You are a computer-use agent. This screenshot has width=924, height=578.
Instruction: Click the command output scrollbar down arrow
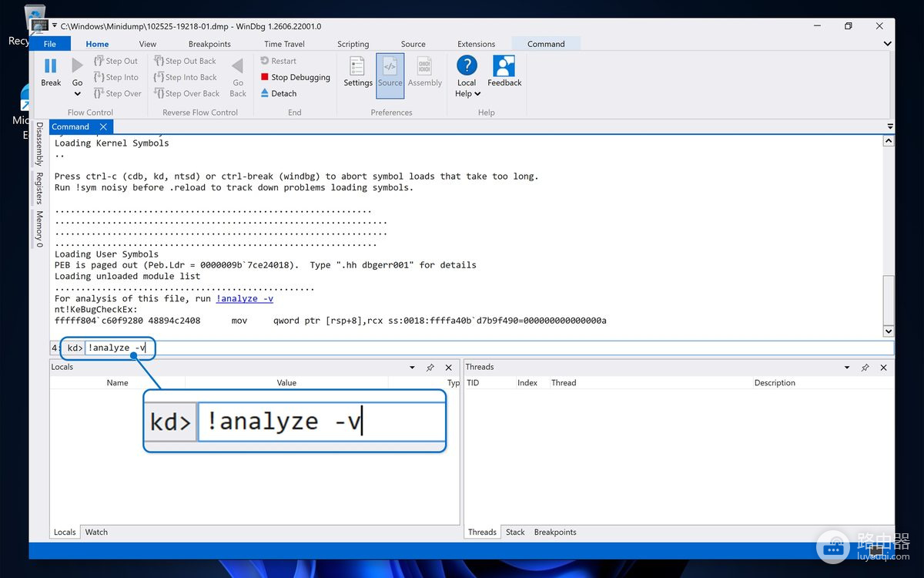click(x=889, y=331)
